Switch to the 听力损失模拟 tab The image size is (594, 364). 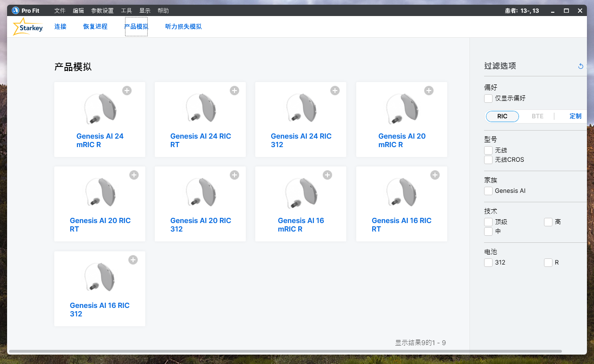184,27
